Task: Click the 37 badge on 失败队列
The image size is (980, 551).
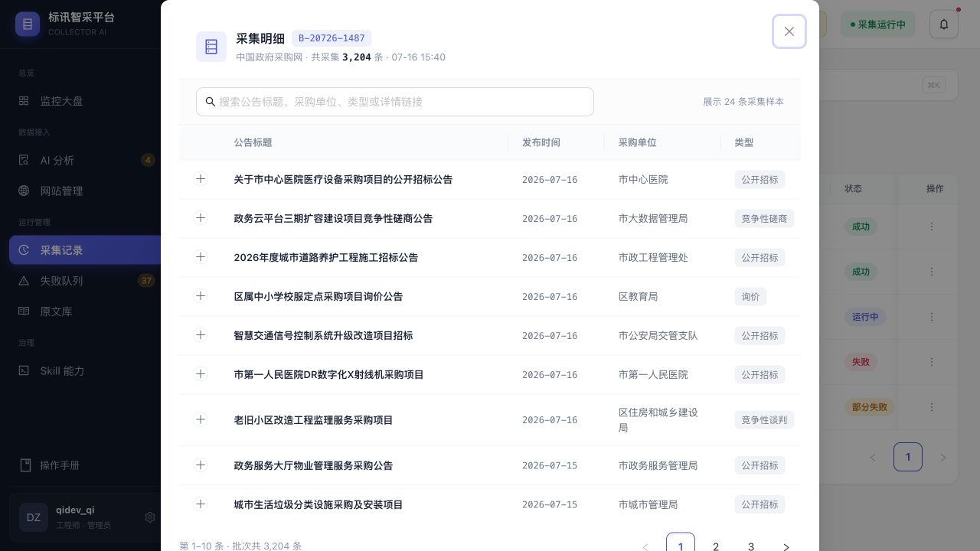Action: [146, 281]
